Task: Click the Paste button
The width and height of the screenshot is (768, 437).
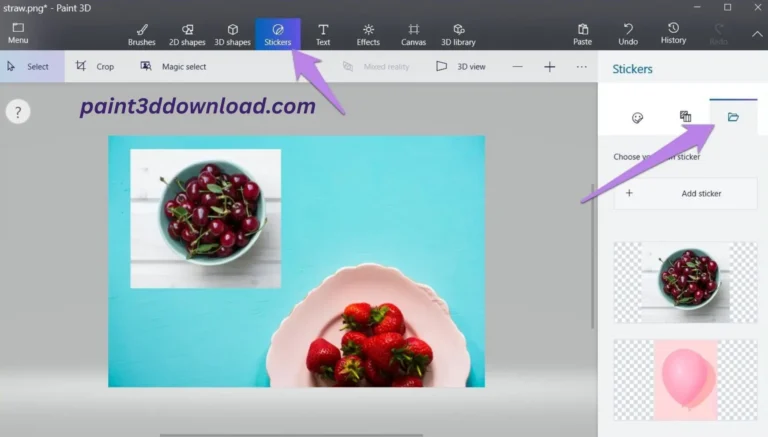Action: (x=582, y=35)
